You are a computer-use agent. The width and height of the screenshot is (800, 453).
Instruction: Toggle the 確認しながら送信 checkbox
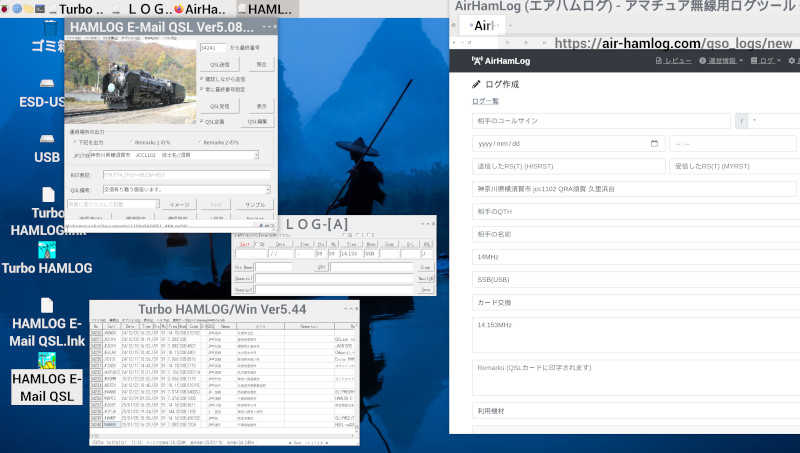pyautogui.click(x=202, y=78)
